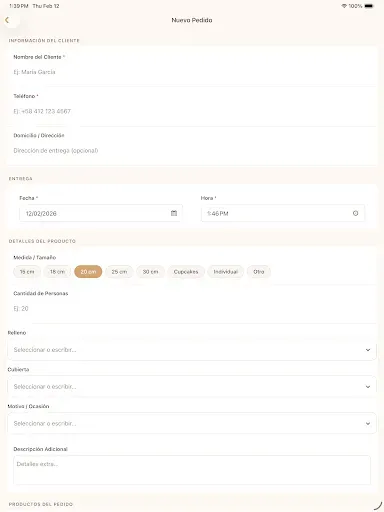384x512 pixels.
Task: Focus the Motivo / Ocasión combo field
Action: point(192,423)
